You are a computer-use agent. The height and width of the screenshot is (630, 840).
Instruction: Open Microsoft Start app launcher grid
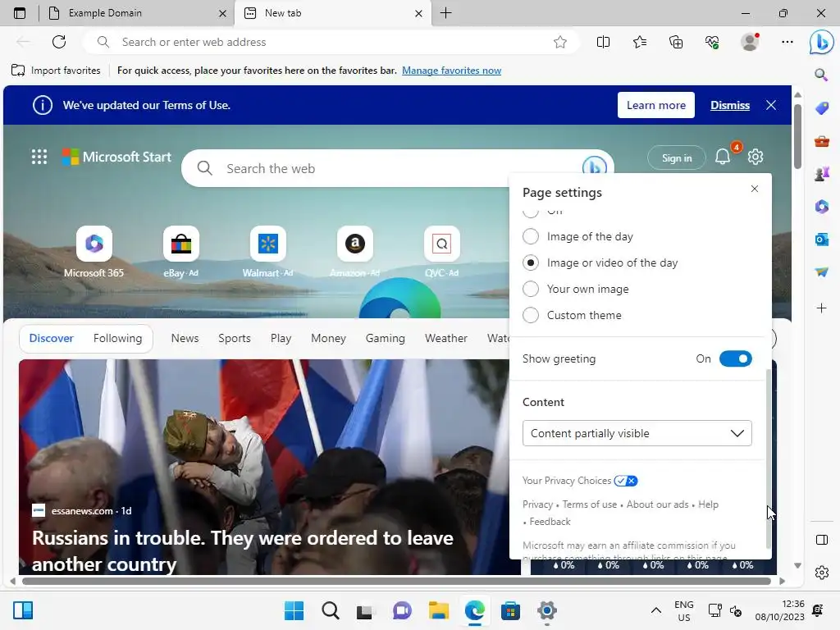click(x=39, y=157)
